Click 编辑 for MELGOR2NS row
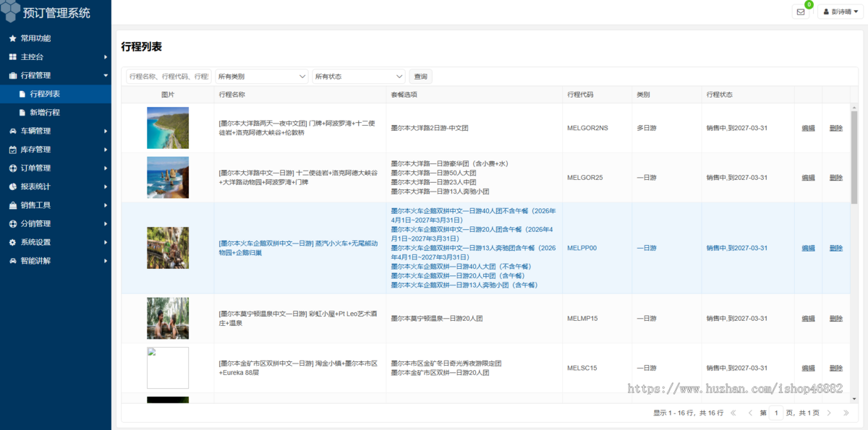The height and width of the screenshot is (430, 868). coord(808,128)
